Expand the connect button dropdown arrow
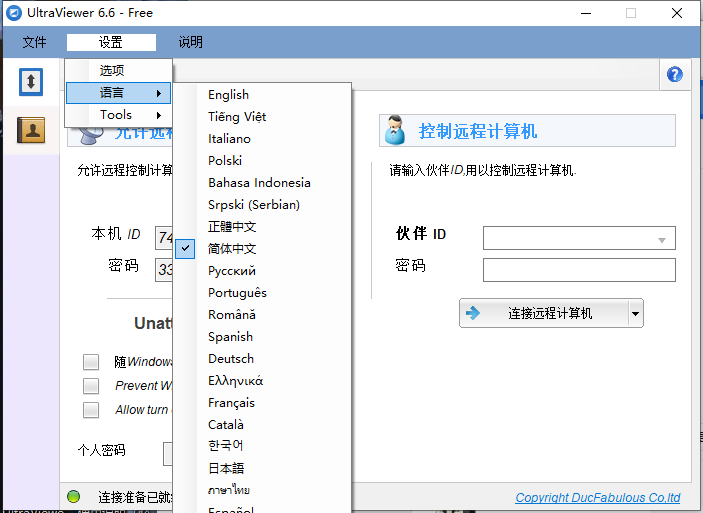 coord(636,313)
